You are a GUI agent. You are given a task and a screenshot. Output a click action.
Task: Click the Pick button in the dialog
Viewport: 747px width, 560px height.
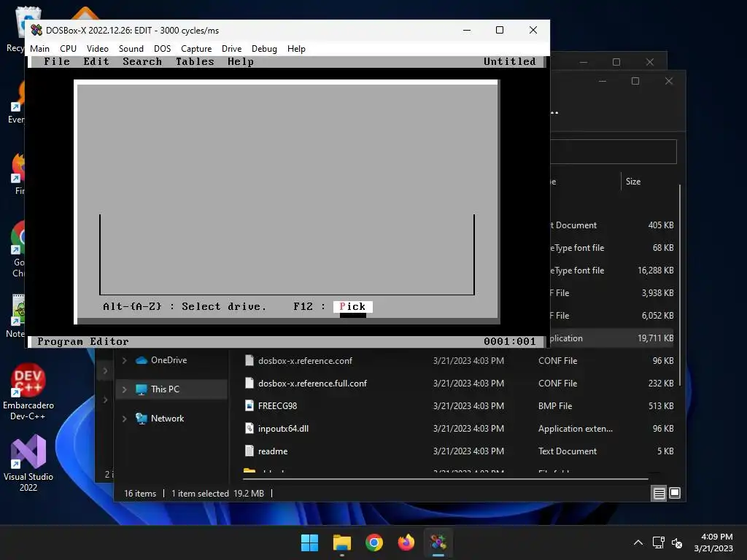[x=352, y=307]
